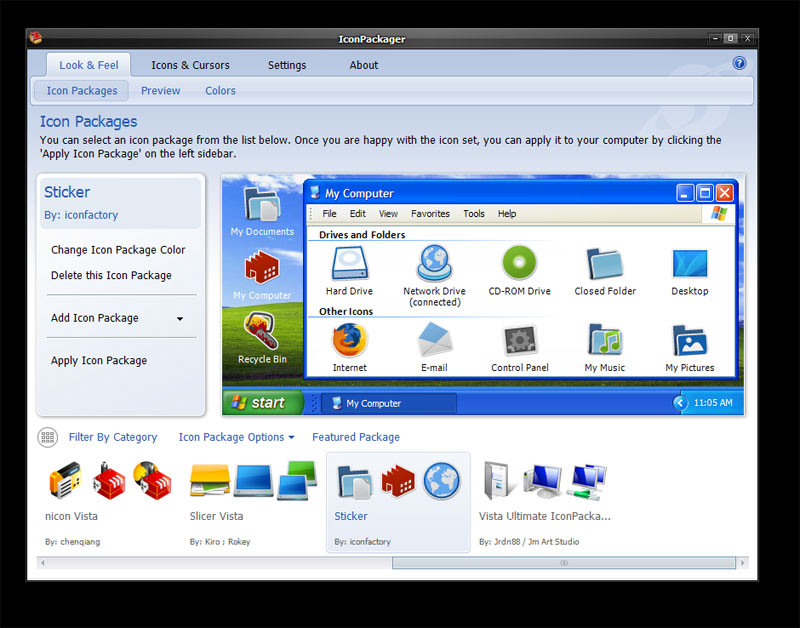
Task: Open the Icon Package Options dropdown
Action: [236, 437]
